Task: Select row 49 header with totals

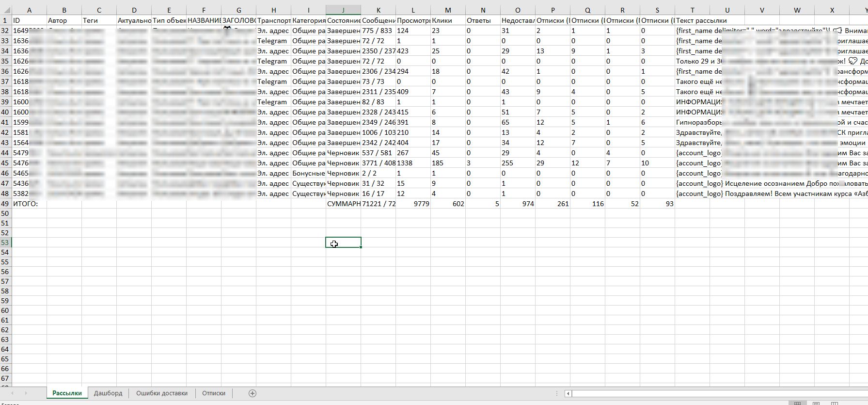Action: (x=5, y=204)
